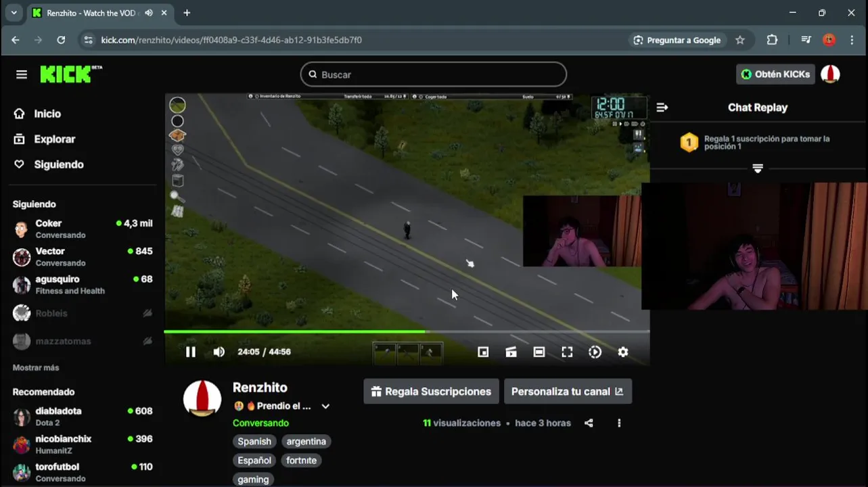Pause the VOD playback
This screenshot has width=868, height=487.
point(191,352)
